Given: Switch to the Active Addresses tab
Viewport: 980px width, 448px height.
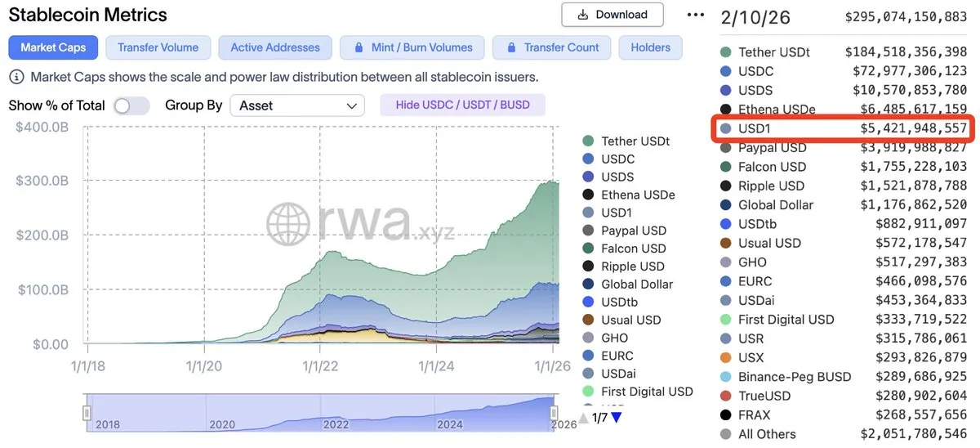Looking at the screenshot, I should [274, 47].
